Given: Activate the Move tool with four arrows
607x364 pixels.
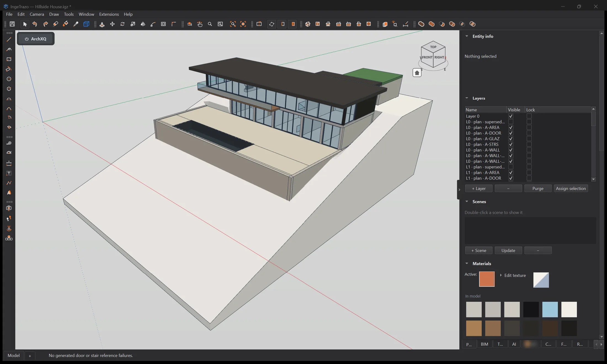Looking at the screenshot, I should coord(112,24).
